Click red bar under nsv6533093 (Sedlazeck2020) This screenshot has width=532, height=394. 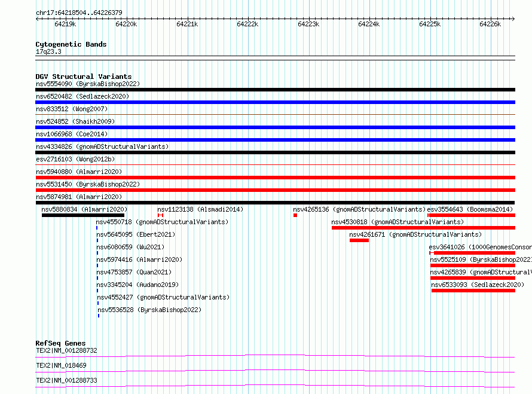(473, 291)
